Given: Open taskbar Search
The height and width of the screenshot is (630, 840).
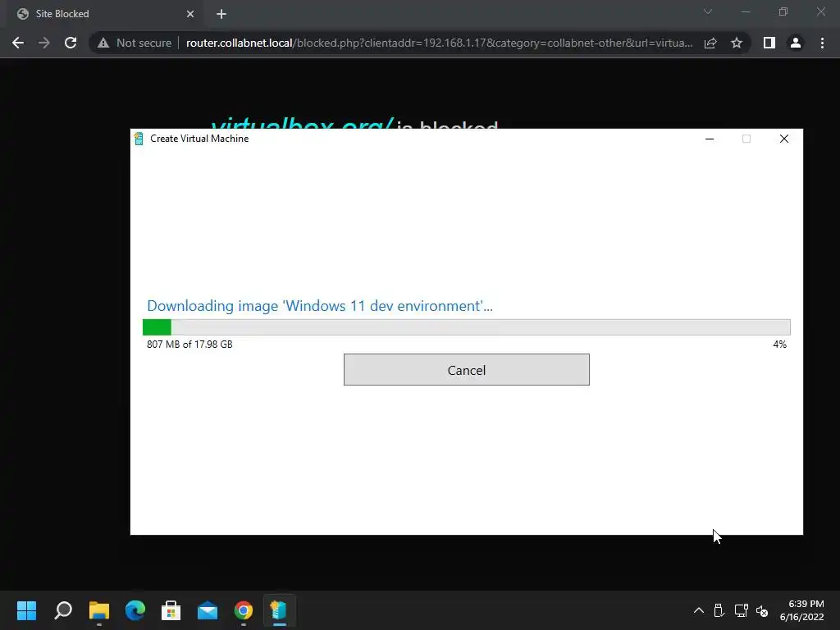Looking at the screenshot, I should click(x=62, y=610).
